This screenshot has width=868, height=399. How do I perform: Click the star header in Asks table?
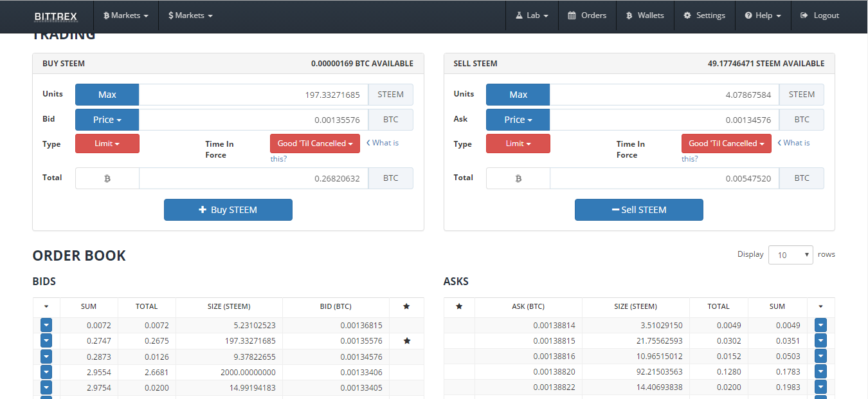coord(459,306)
